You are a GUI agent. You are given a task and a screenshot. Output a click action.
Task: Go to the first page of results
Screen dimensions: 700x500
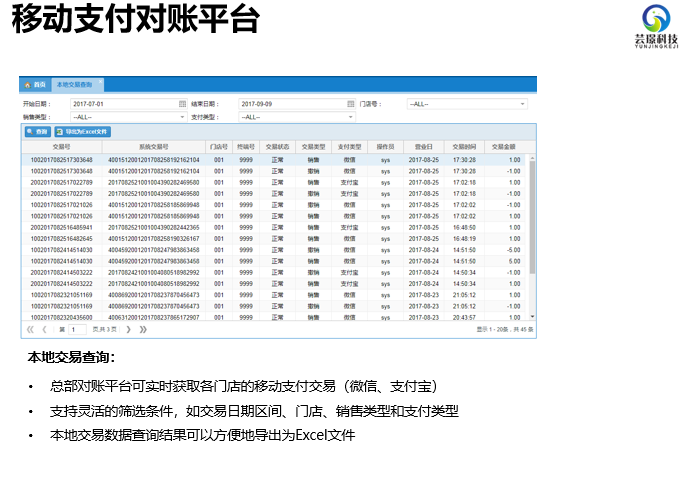(30, 330)
